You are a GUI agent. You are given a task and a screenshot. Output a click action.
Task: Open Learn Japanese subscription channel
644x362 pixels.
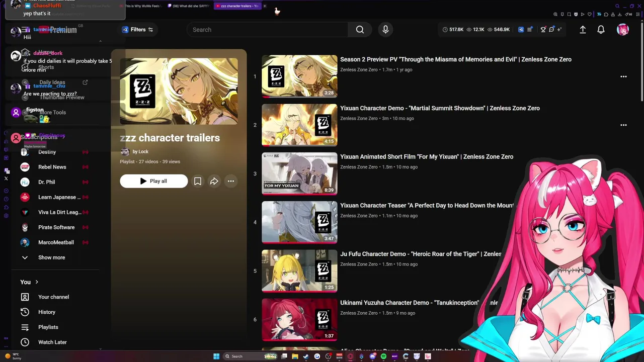coord(59,197)
